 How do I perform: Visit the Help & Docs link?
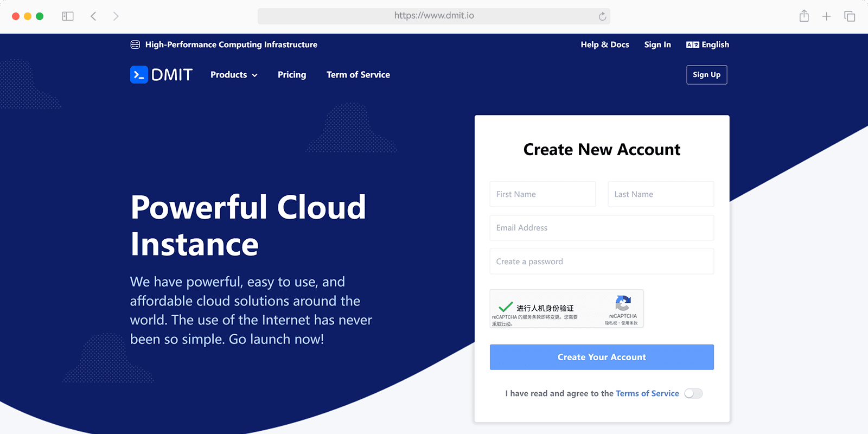coord(605,44)
